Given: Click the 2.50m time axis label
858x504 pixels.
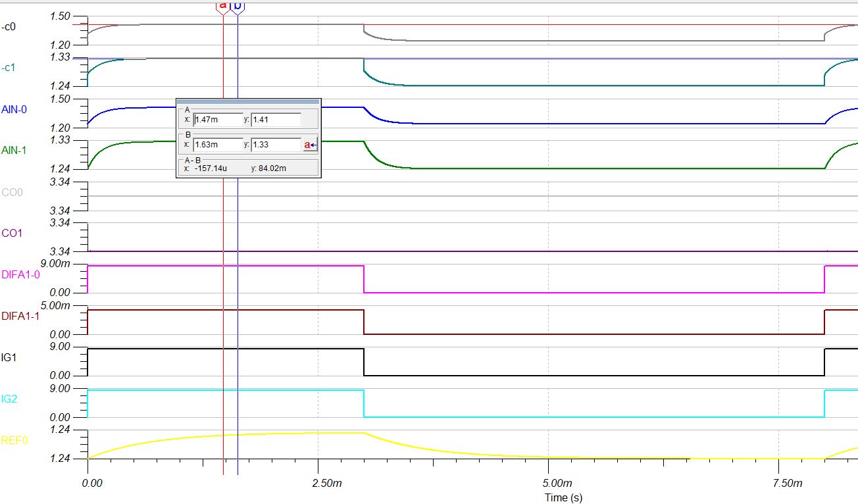Looking at the screenshot, I should click(x=327, y=483).
